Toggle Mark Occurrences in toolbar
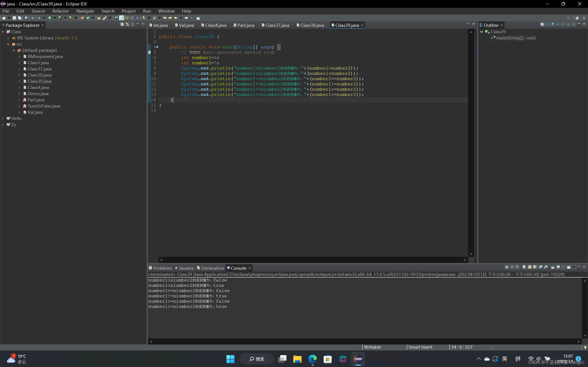Viewport: 588px width, 367px height. [x=122, y=18]
